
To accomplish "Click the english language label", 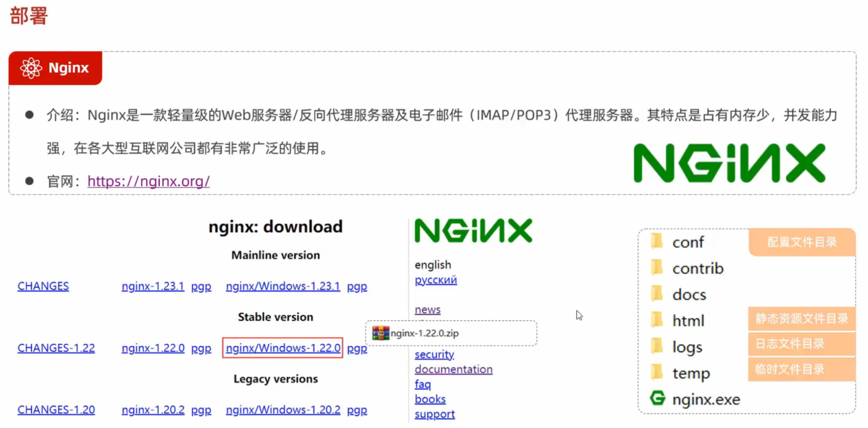I will click(x=433, y=265).
